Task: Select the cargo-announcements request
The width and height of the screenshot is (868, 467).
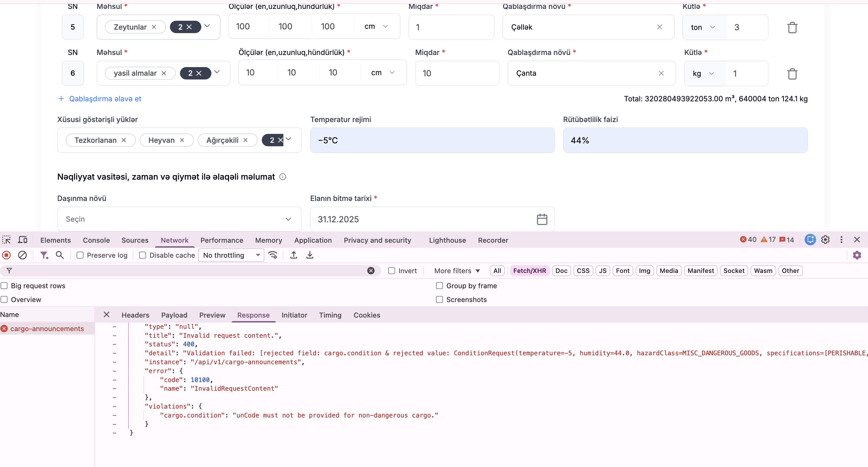Action: 47,329
